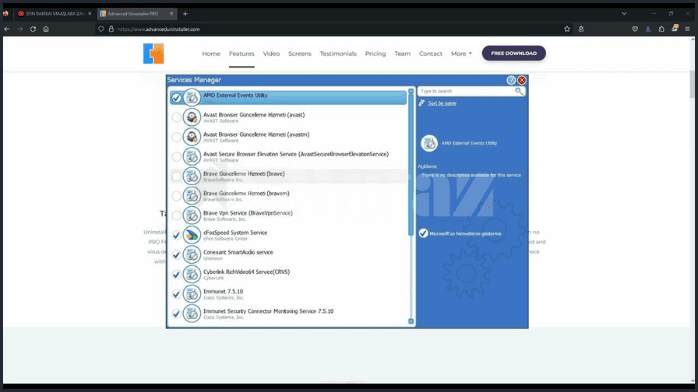The height and width of the screenshot is (392, 698).
Task: Click the Brave Vpn Service icon
Action: (x=192, y=215)
